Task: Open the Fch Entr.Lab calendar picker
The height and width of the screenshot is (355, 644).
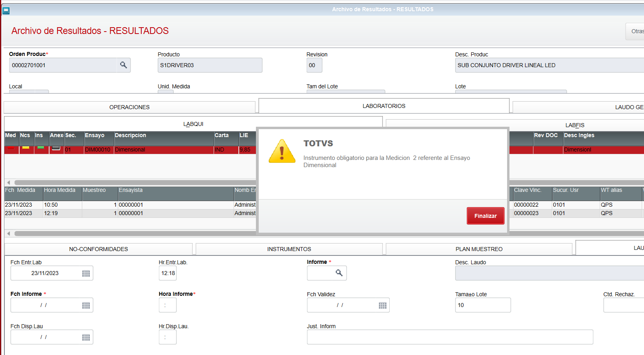Action: 86,273
